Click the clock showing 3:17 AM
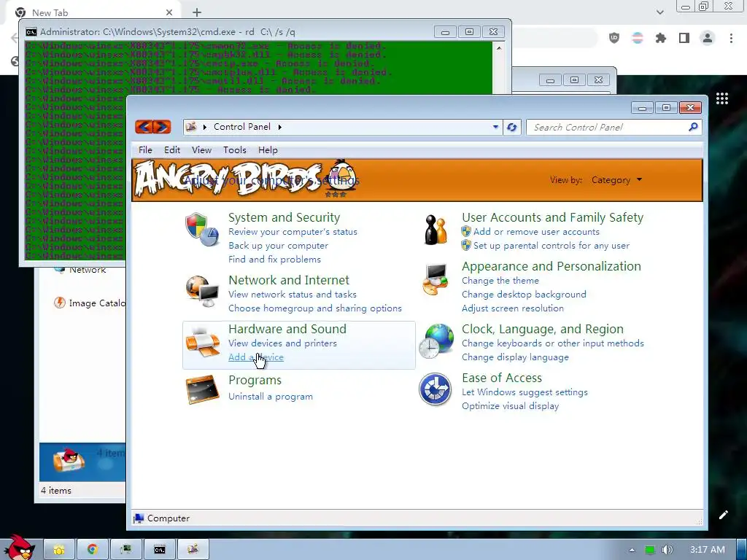Screen dimensions: 747x560 click(708, 550)
